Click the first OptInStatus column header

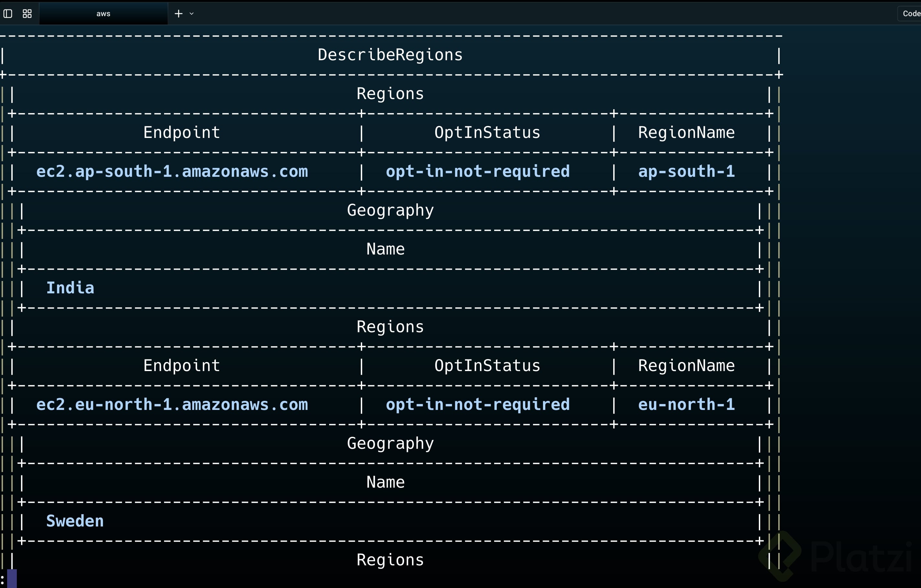coord(487,133)
